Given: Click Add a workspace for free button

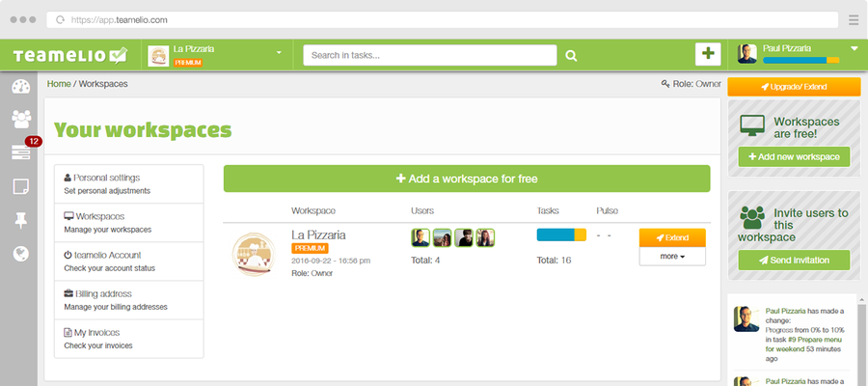Looking at the screenshot, I should tap(467, 179).
